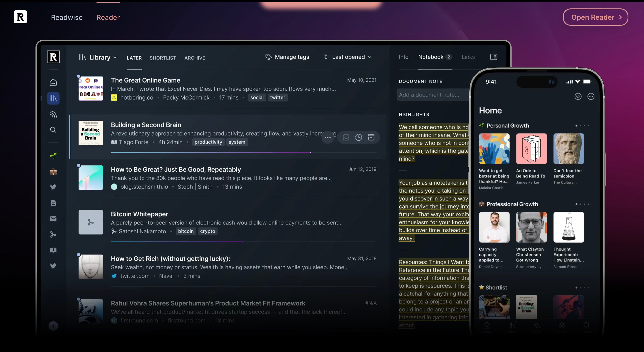
Task: Open the Thought Experiment: How Einstein card
Action: pos(569,240)
